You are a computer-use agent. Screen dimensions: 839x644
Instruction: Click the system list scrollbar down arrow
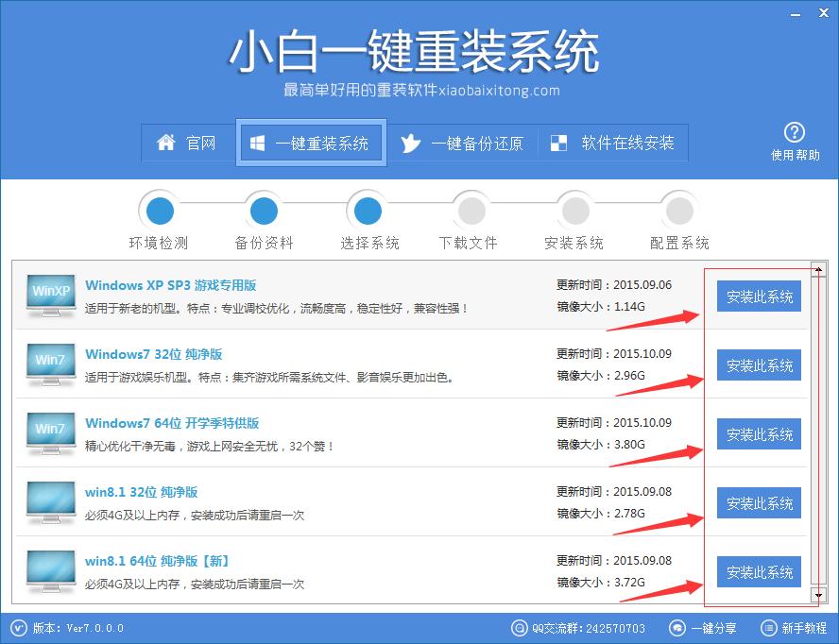click(818, 595)
